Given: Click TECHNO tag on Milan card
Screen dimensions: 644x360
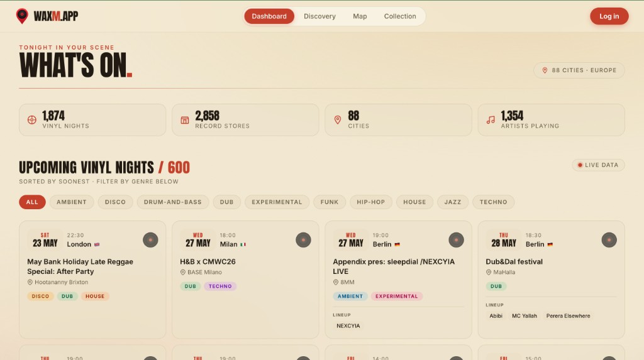Looking at the screenshot, I should click(x=220, y=286).
